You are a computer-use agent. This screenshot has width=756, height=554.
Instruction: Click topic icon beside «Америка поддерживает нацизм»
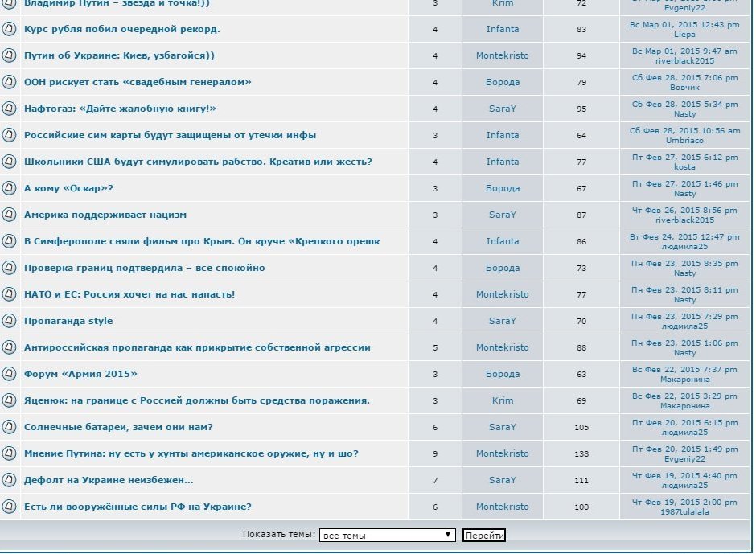point(9,215)
